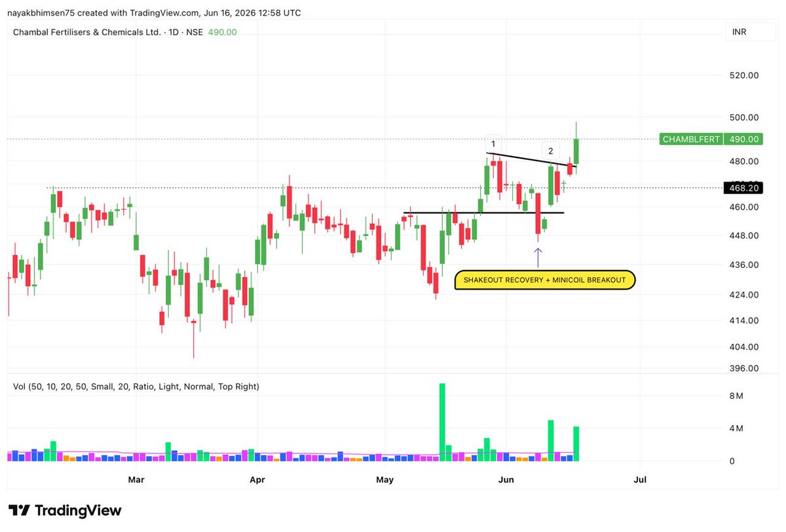Click the 520.00 price axis label

click(743, 75)
